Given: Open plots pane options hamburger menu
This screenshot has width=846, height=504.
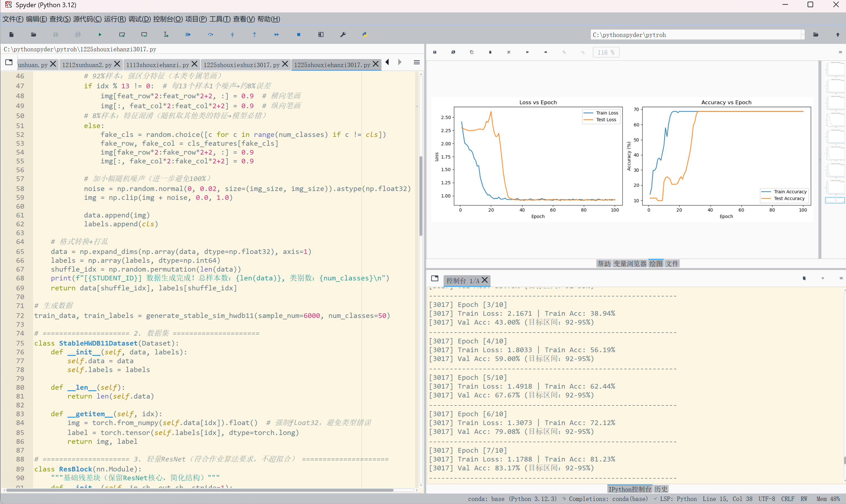Looking at the screenshot, I should (x=840, y=52).
